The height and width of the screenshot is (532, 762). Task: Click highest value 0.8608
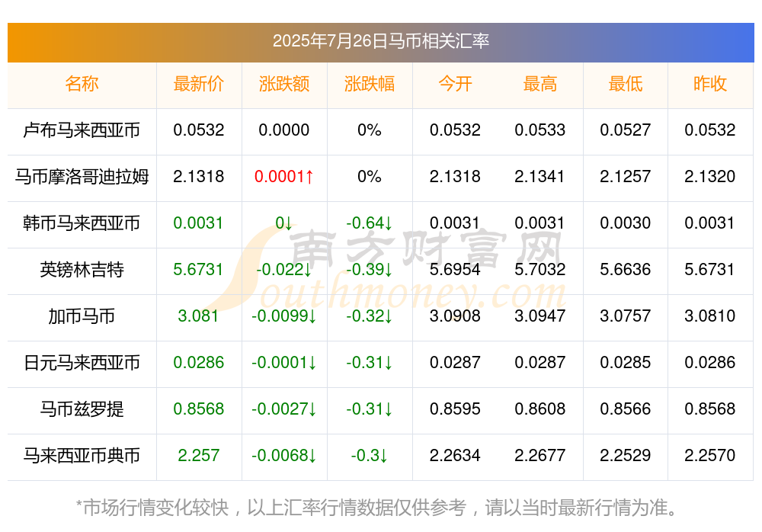click(x=540, y=409)
